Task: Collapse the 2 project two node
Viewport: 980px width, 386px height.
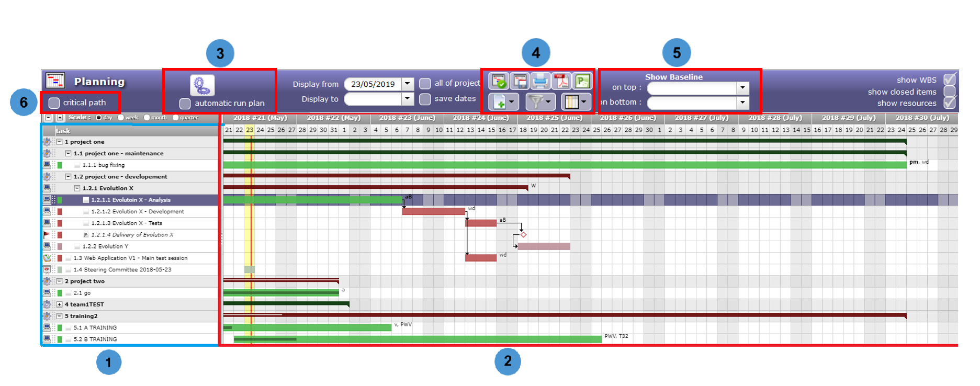Action: 60,281
